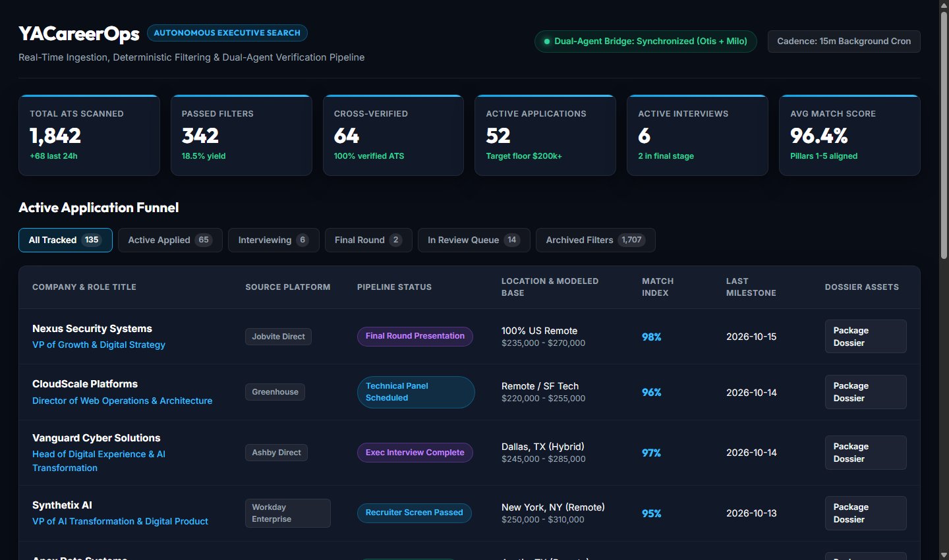
Task: Open the Cross-Verified stat card
Action: click(x=393, y=135)
